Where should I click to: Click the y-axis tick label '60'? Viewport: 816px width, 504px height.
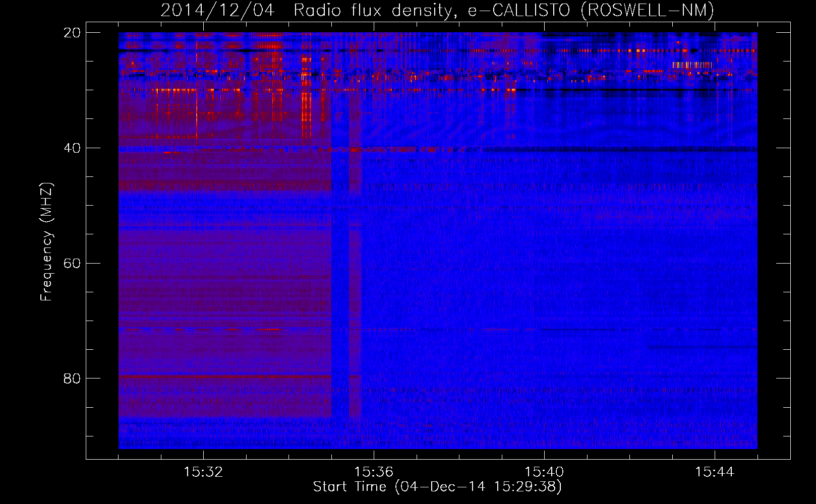click(72, 263)
